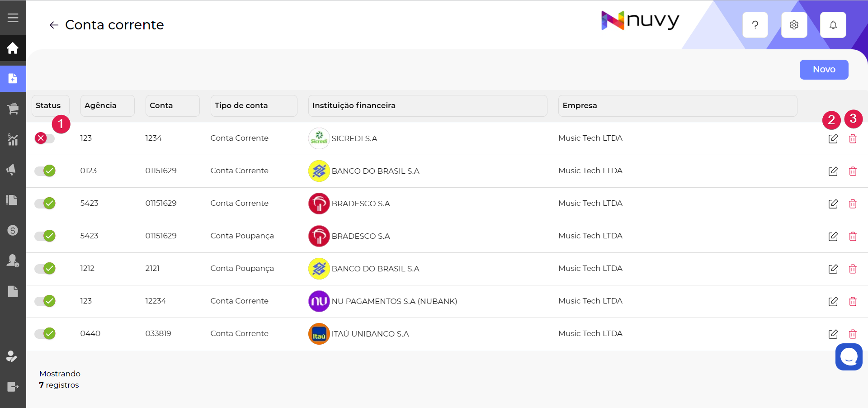Sort by Instituição financeira column header

click(427, 105)
